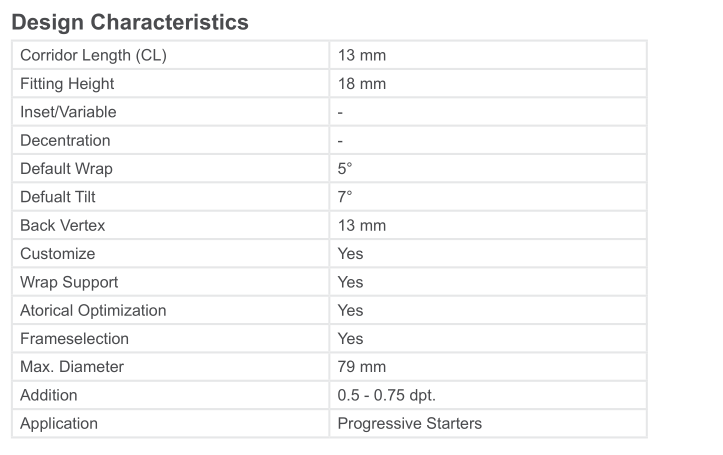This screenshot has width=723, height=455.
Task: Click the 0.5 - 0.75 dpt. addition value
Action: [386, 396]
